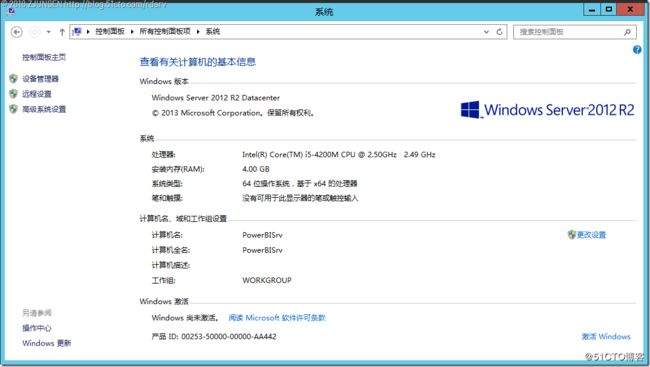
Task: Open the recent locations dropdown arrow
Action: (49, 32)
